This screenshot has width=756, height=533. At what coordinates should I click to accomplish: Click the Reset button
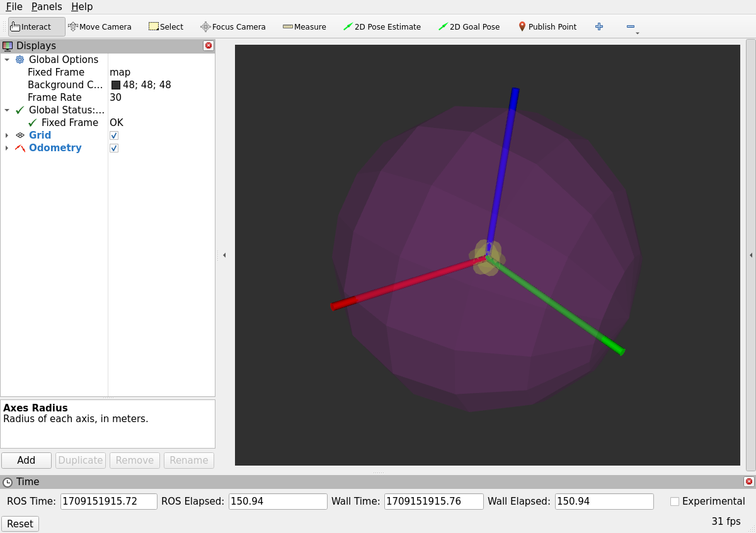coord(20,524)
